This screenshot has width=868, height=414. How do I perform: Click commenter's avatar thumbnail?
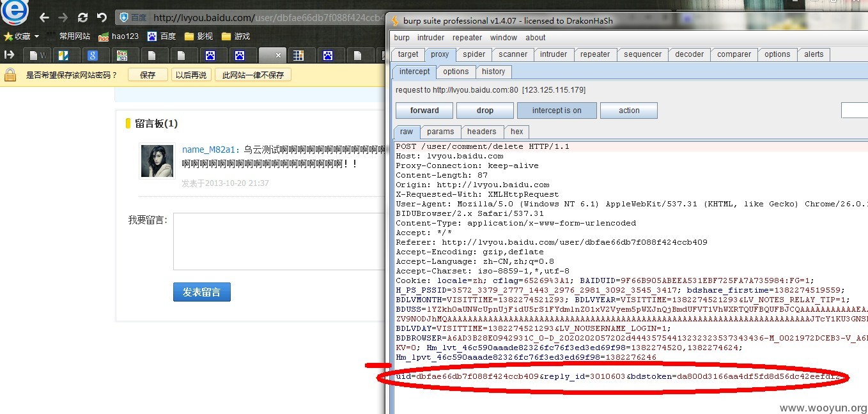[157, 161]
